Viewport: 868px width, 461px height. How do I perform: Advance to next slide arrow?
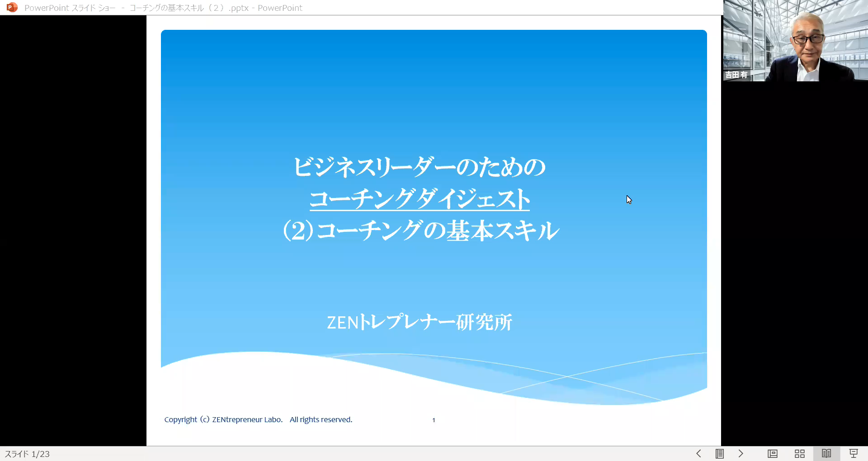pyautogui.click(x=741, y=453)
